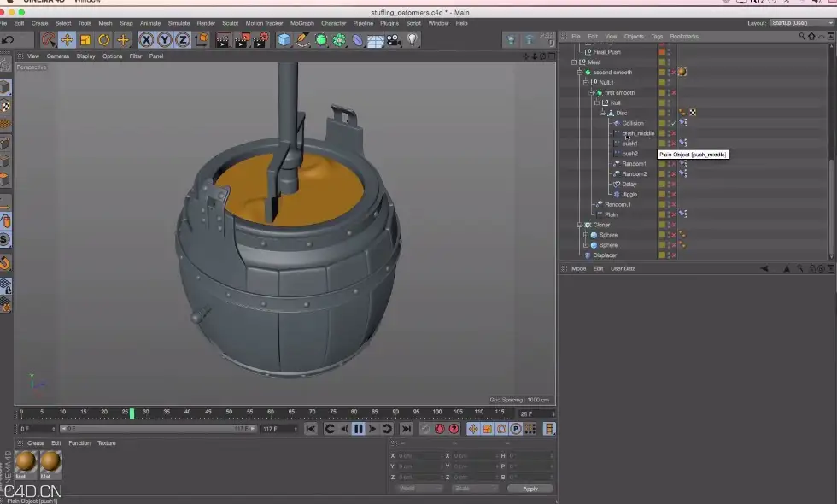This screenshot has width=837, height=504.
Task: Toggle the X axis lock
Action: point(146,40)
